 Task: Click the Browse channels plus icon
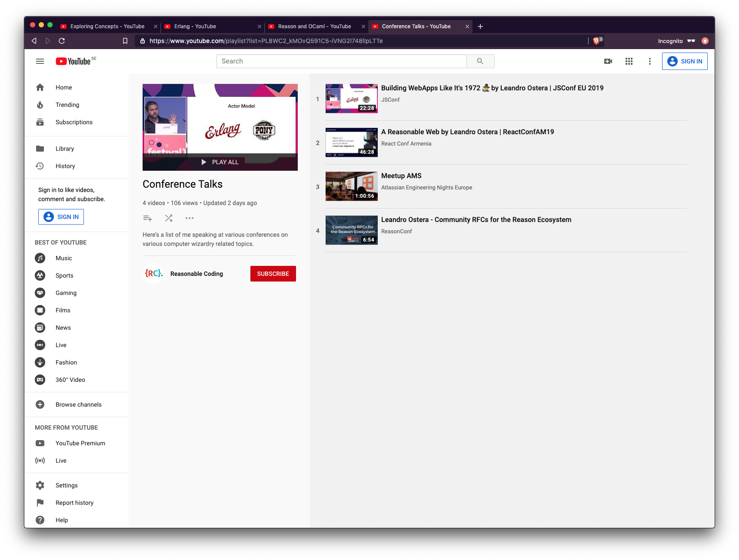pyautogui.click(x=40, y=404)
